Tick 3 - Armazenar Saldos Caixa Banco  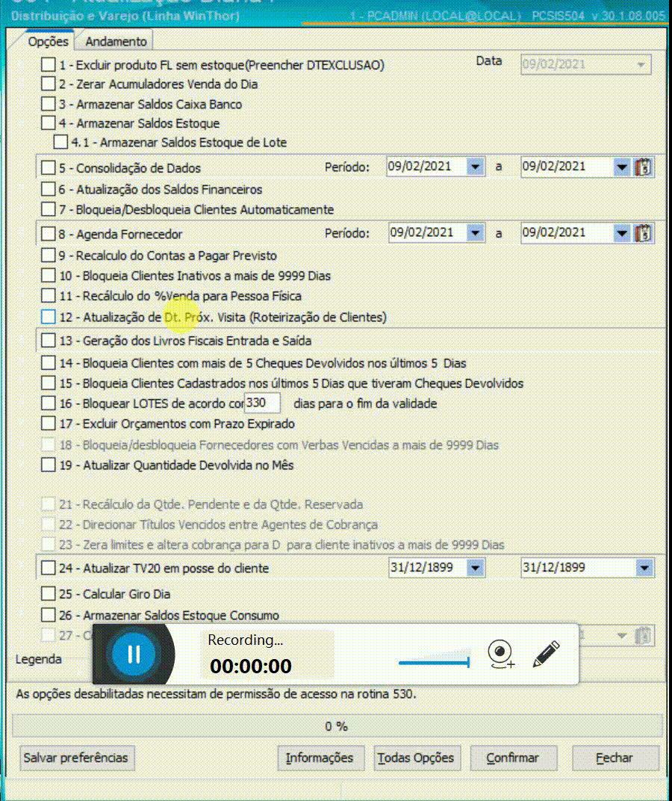[x=48, y=104]
